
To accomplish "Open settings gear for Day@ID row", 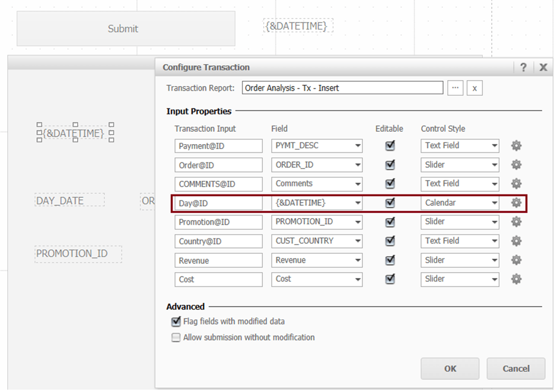I will click(x=516, y=203).
